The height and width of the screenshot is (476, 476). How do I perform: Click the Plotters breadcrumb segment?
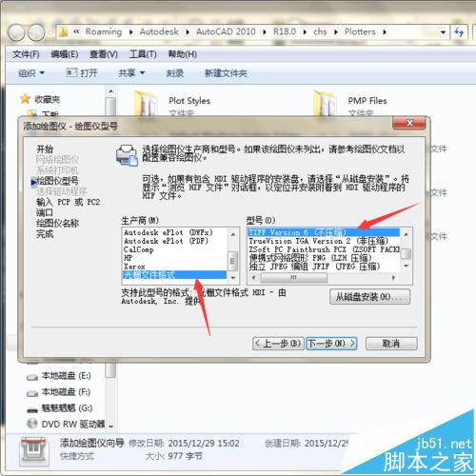coord(360,31)
